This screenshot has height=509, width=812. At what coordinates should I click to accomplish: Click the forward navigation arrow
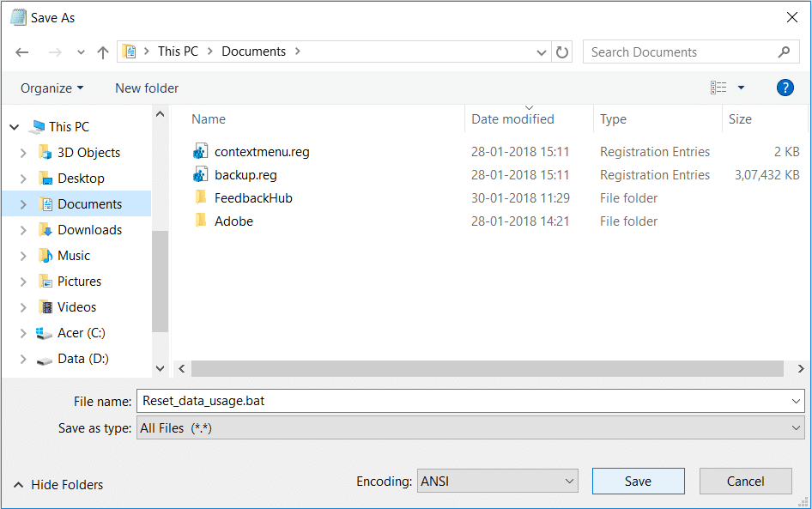[x=55, y=52]
